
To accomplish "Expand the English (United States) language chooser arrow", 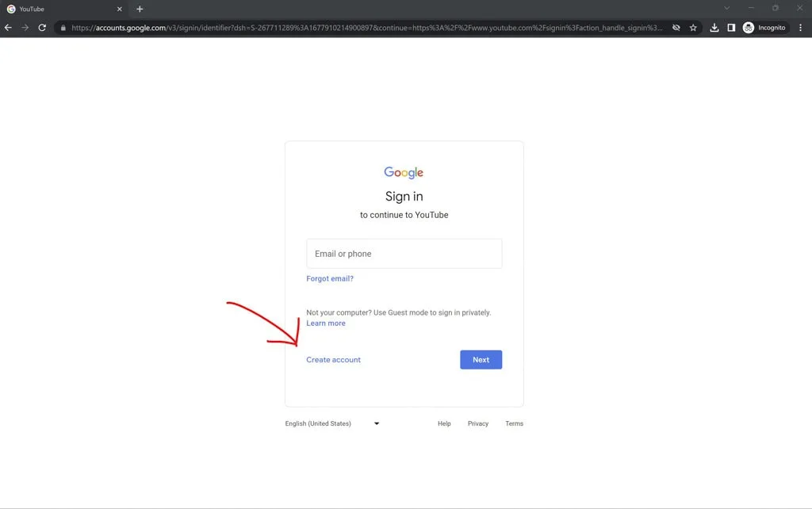I will (x=376, y=423).
